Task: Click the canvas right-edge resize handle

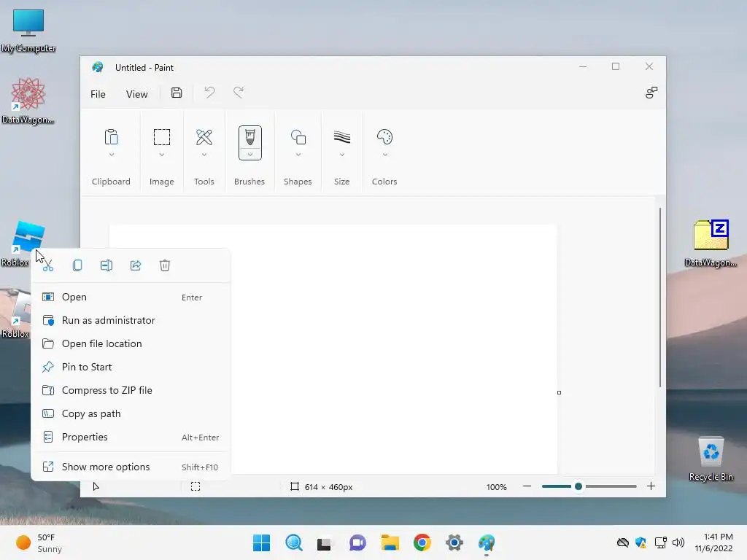Action: [560, 393]
